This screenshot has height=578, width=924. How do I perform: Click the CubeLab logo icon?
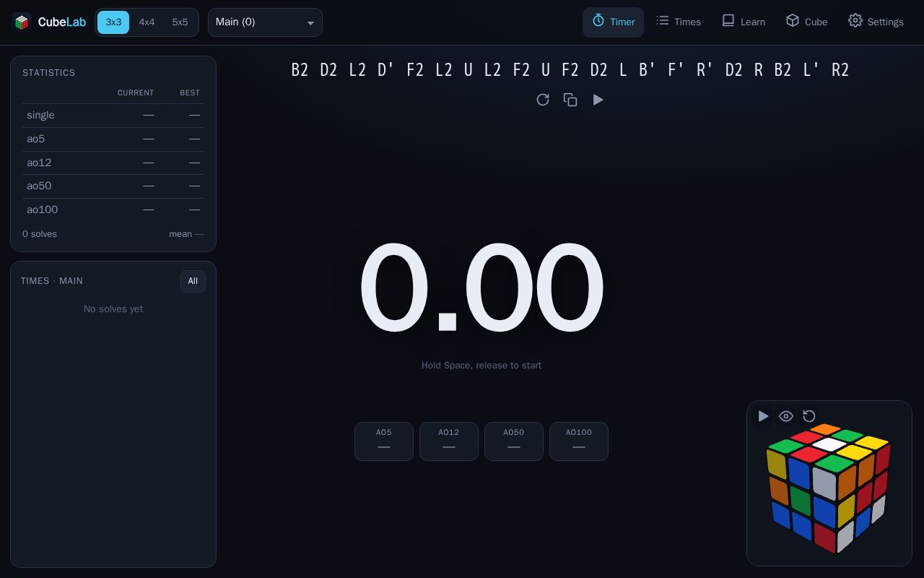point(22,22)
